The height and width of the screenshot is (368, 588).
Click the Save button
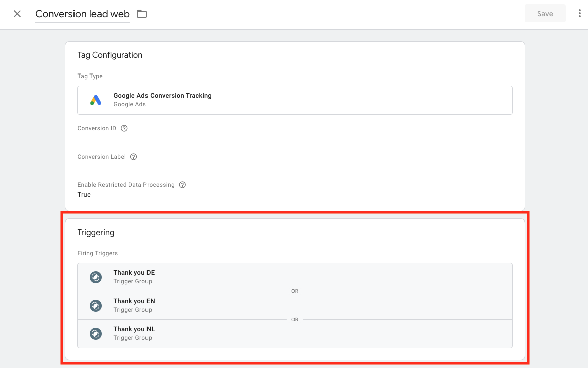click(545, 14)
